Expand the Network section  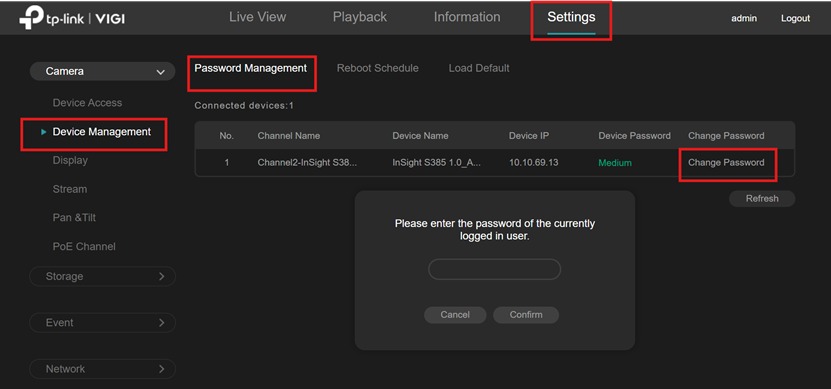(102, 369)
